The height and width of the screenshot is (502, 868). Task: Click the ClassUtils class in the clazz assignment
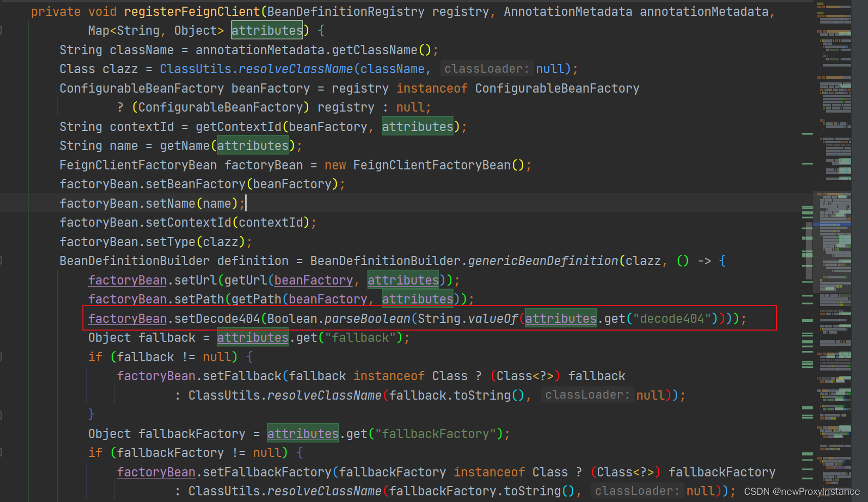pyautogui.click(x=196, y=69)
